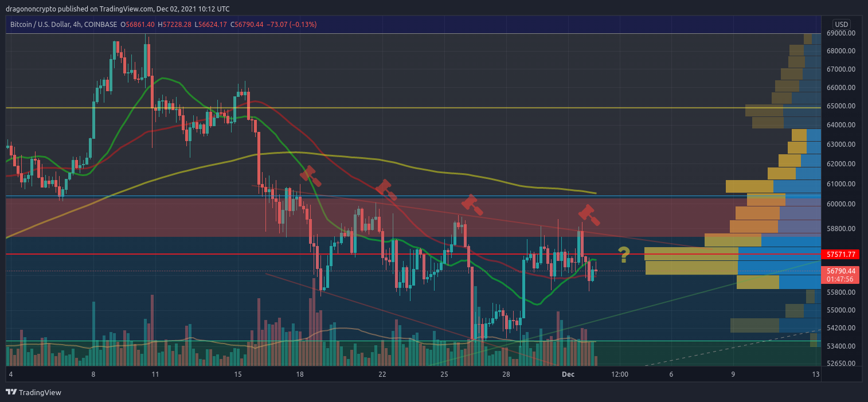Click the 68000.00 price axis label
868x402 pixels.
(841, 51)
